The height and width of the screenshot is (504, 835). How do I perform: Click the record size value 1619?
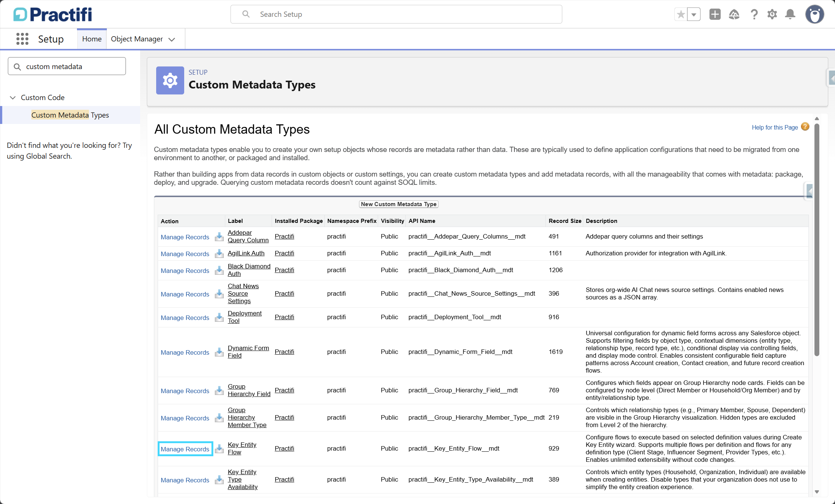(556, 352)
